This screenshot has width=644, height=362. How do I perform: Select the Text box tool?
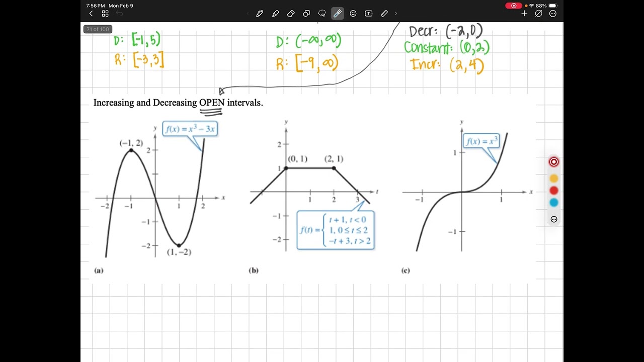(x=369, y=14)
